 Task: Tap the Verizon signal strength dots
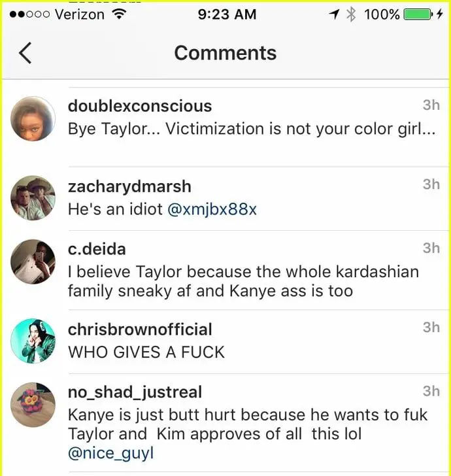30,14
